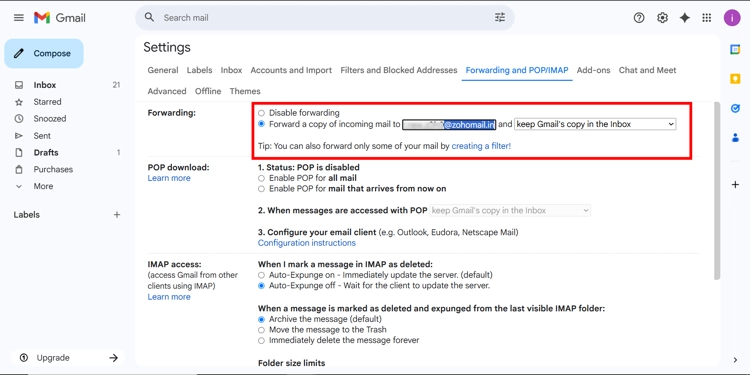Screen dimensions: 750x375
Task: Select Enable POP for all mail
Action: 261,178
